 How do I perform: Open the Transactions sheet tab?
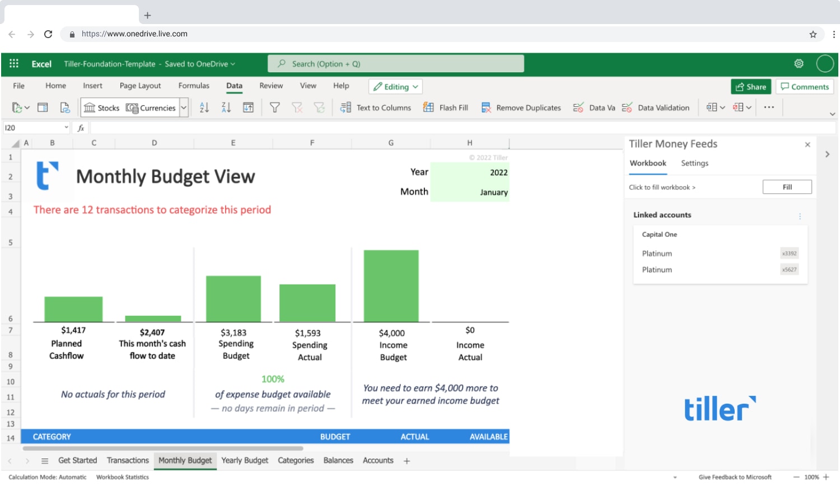(x=128, y=460)
